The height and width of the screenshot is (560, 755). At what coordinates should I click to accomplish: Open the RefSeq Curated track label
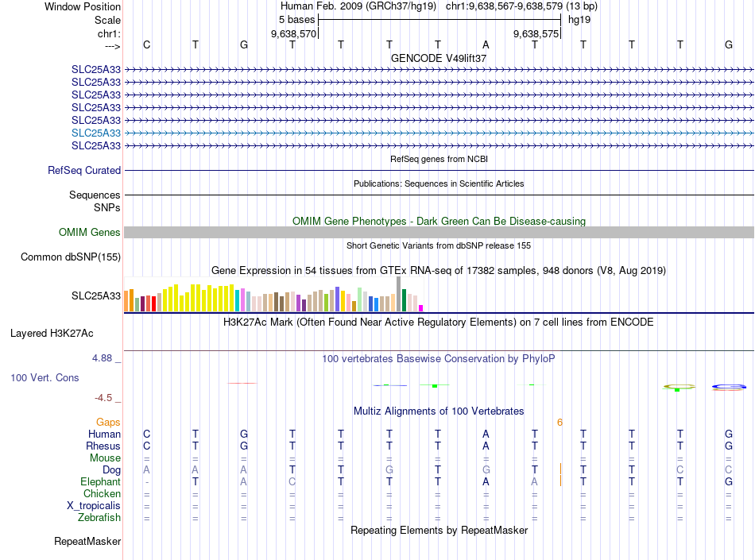point(84,170)
